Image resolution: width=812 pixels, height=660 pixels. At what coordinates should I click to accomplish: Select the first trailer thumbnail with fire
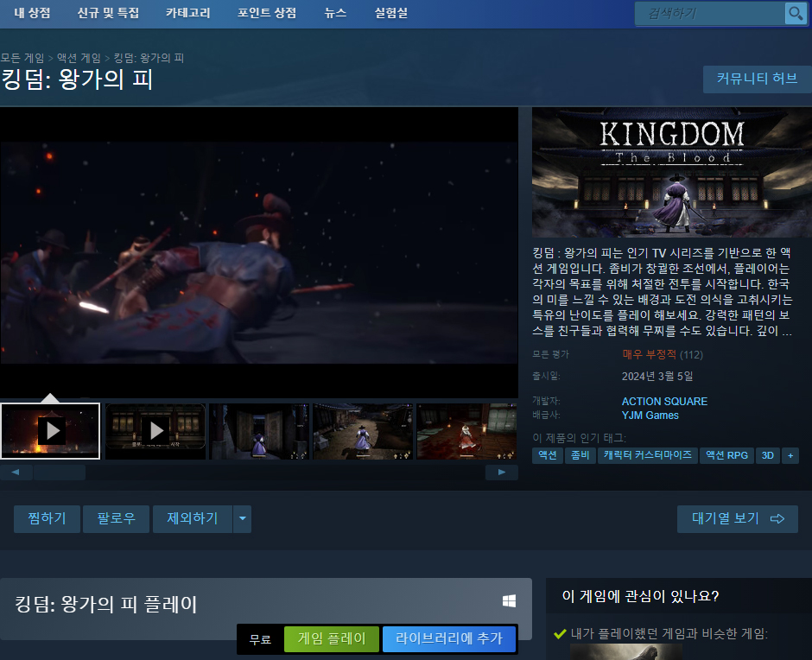point(50,431)
